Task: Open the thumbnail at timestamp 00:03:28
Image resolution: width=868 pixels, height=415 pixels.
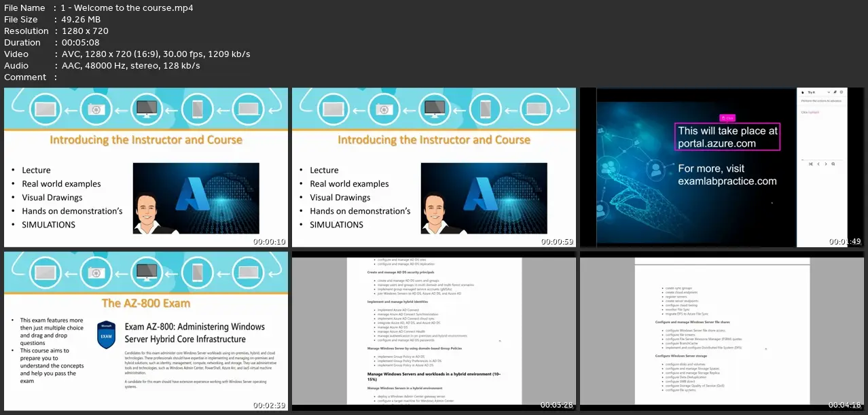Action: pyautogui.click(x=434, y=331)
